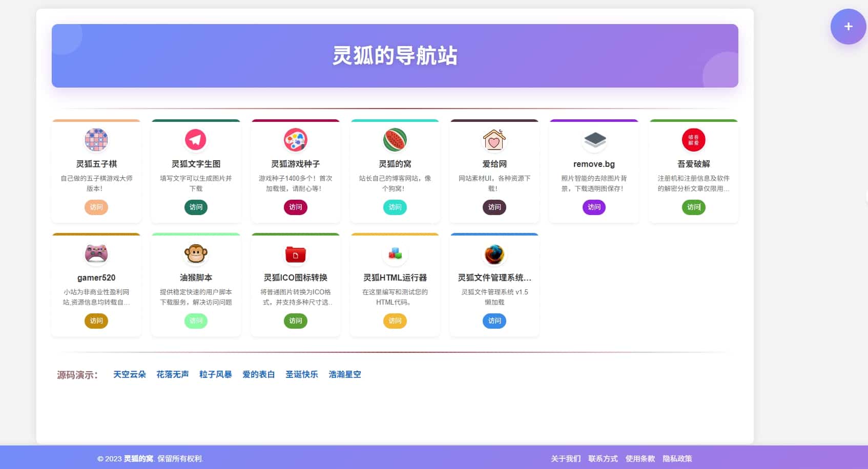Click the 爱给网 heart house icon
This screenshot has width=868, height=469.
[494, 140]
